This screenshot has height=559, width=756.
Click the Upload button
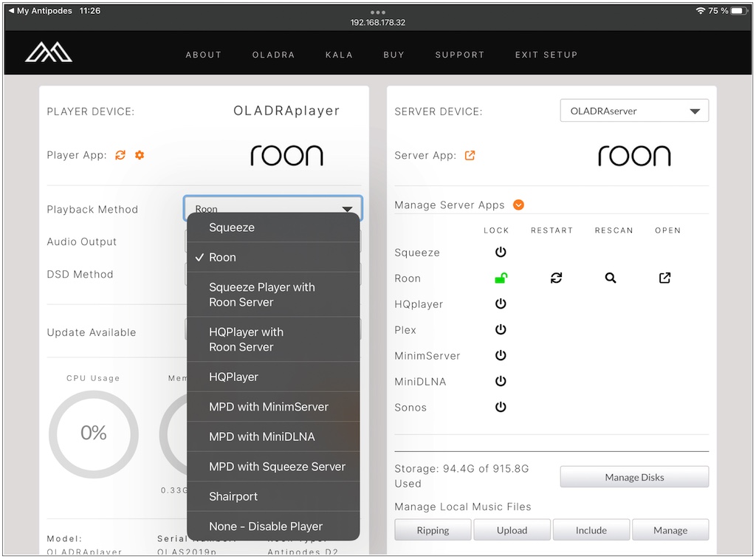(x=512, y=530)
